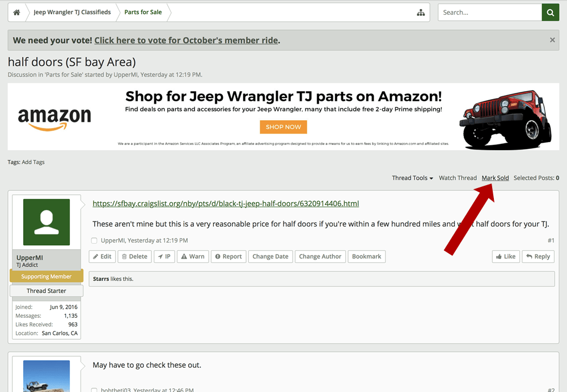Screen dimensions: 567x392
Task: Open UpperMI username in user panel
Action: pyautogui.click(x=29, y=258)
